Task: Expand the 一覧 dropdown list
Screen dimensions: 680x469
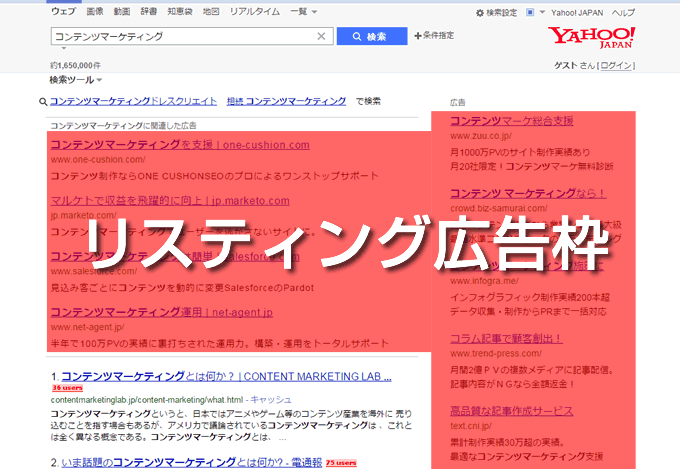Action: pos(304,12)
